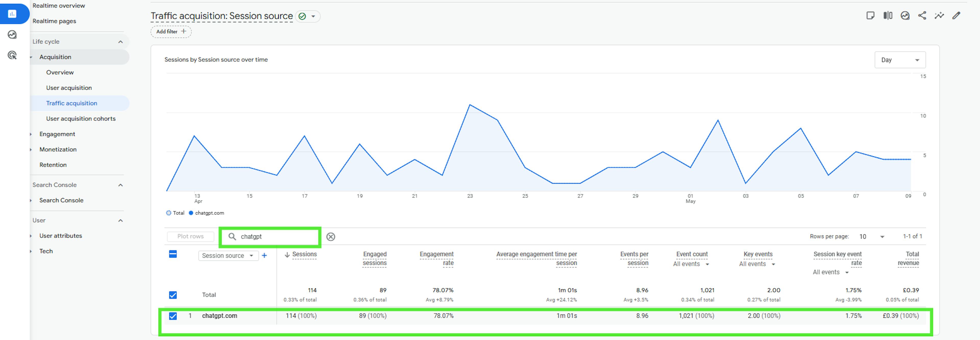
Task: Click the Insights sparkline icon
Action: [x=939, y=16]
